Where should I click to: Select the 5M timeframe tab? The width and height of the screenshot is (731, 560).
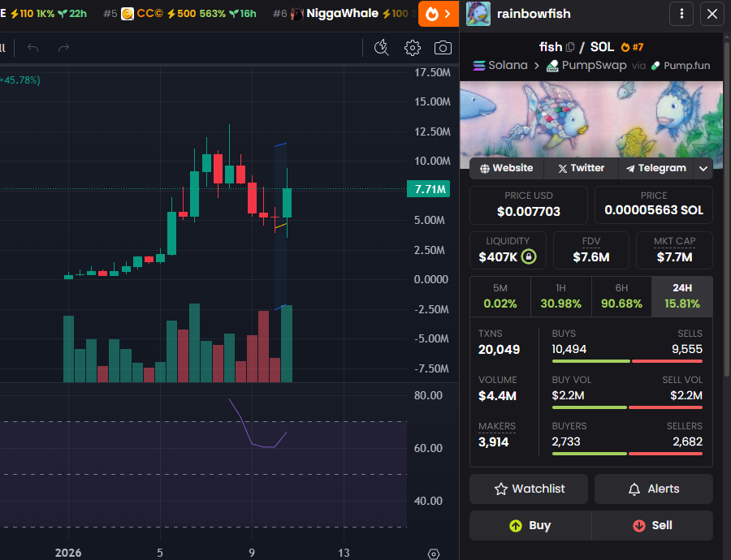[500, 297]
